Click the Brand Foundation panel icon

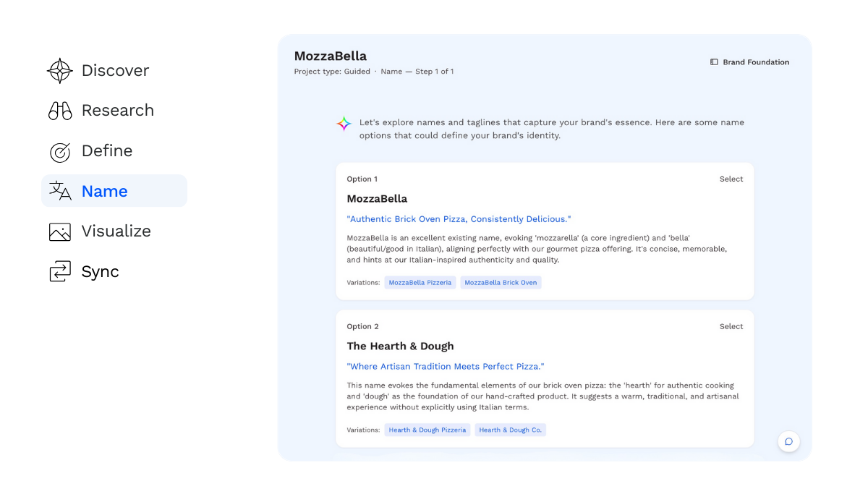click(x=714, y=62)
